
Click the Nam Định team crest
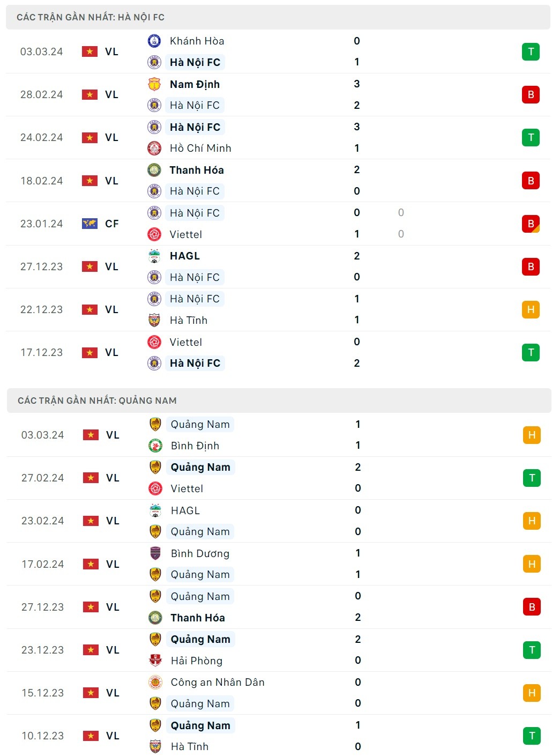[154, 84]
